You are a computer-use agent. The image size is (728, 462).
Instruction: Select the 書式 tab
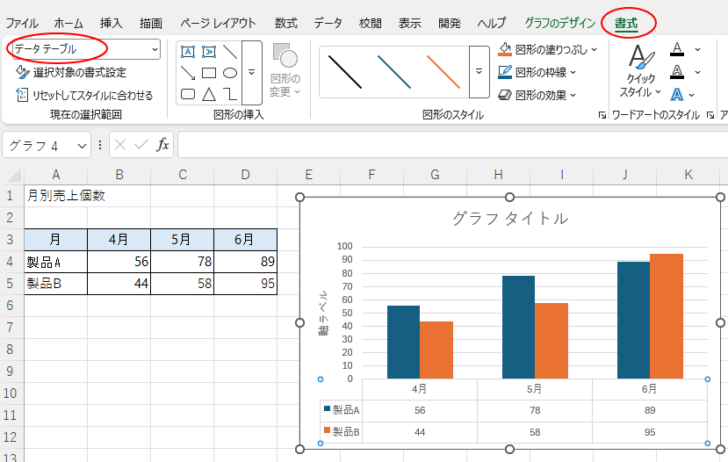coord(626,23)
